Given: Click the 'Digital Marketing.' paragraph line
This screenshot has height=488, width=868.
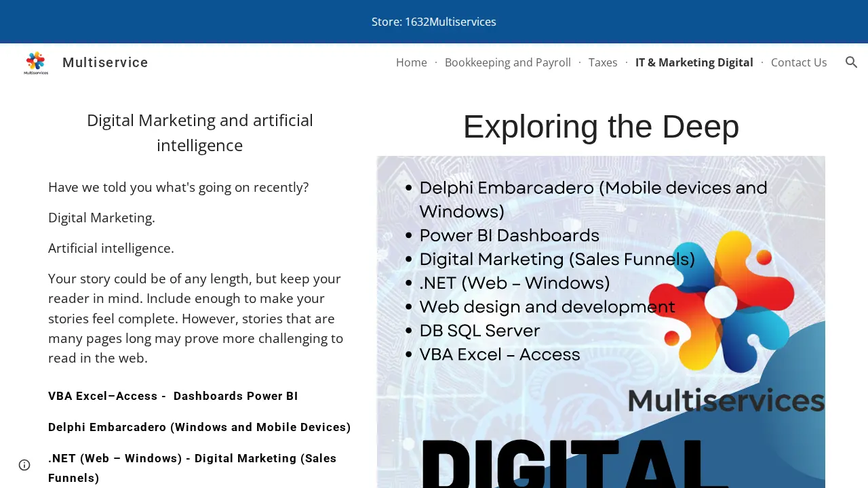Looking at the screenshot, I should 102,218.
